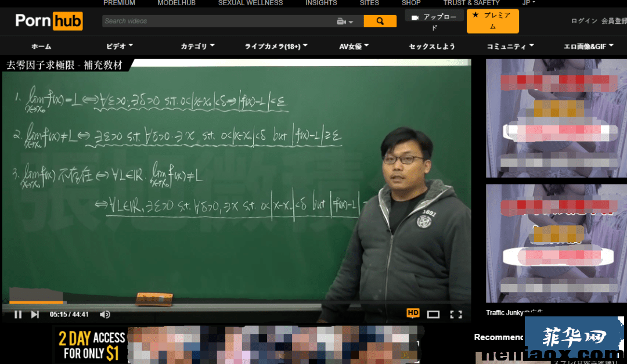Open the PREMIUM top bar link
627x364 pixels.
(x=119, y=3)
